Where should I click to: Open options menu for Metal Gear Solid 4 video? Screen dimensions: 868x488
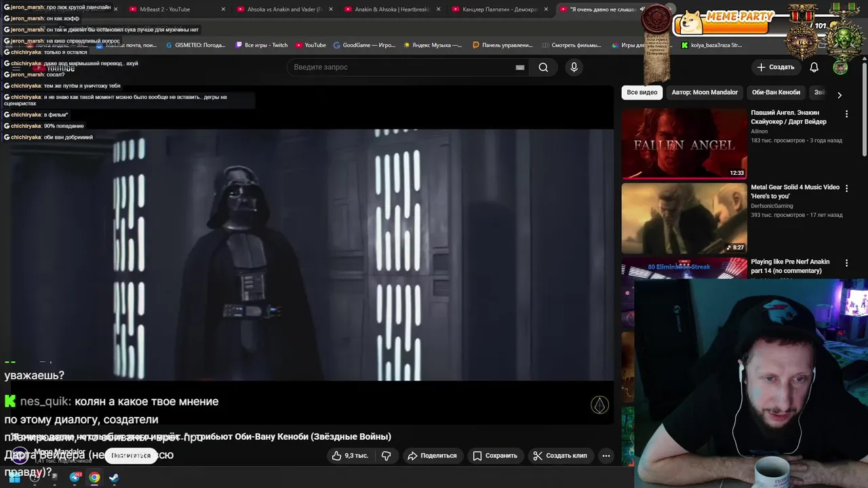[x=846, y=188]
